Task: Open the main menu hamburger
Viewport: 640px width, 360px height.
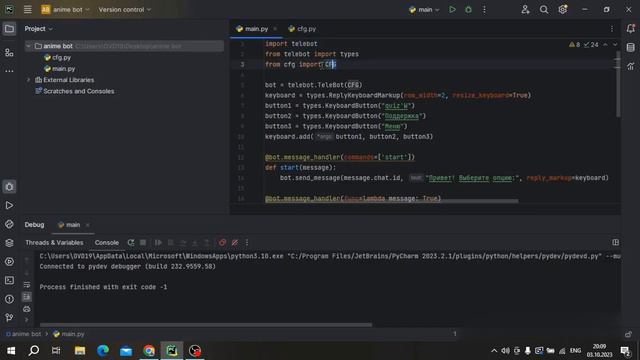Action: (x=27, y=9)
